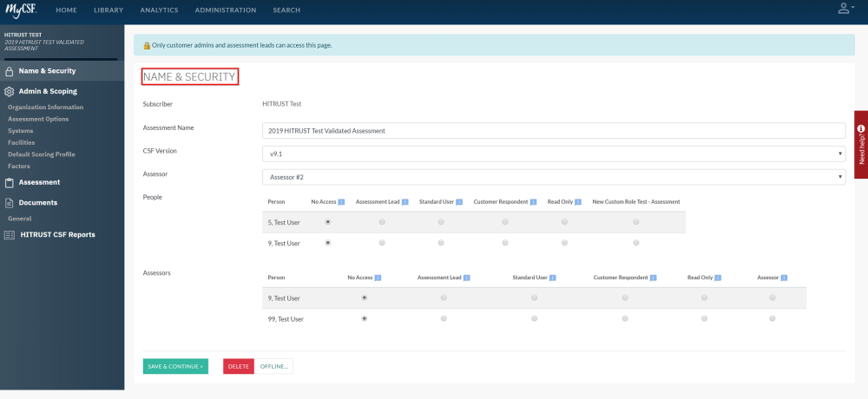Screen dimensions: 868x399
Task: Click info icon next to People Read Only header
Action: click(578, 202)
